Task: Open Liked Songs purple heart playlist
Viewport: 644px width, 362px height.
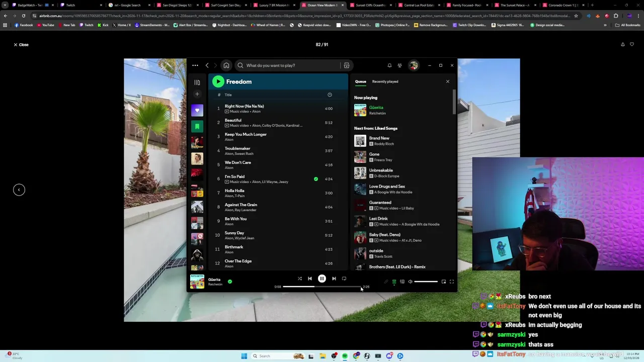Action: pyautogui.click(x=197, y=110)
